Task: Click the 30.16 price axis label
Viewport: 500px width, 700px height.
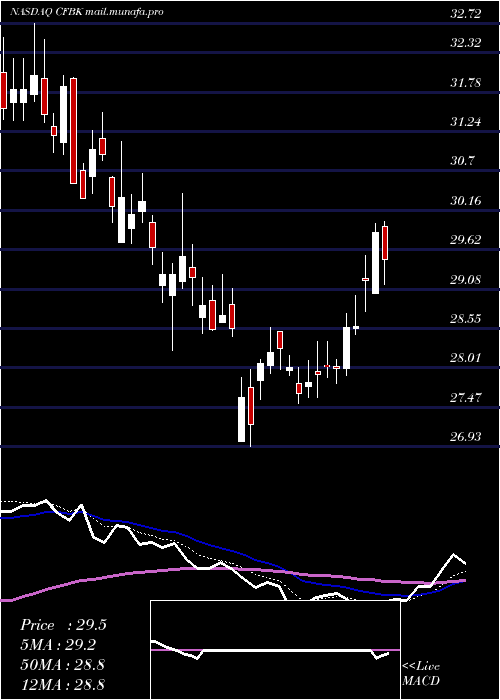Action: click(466, 200)
